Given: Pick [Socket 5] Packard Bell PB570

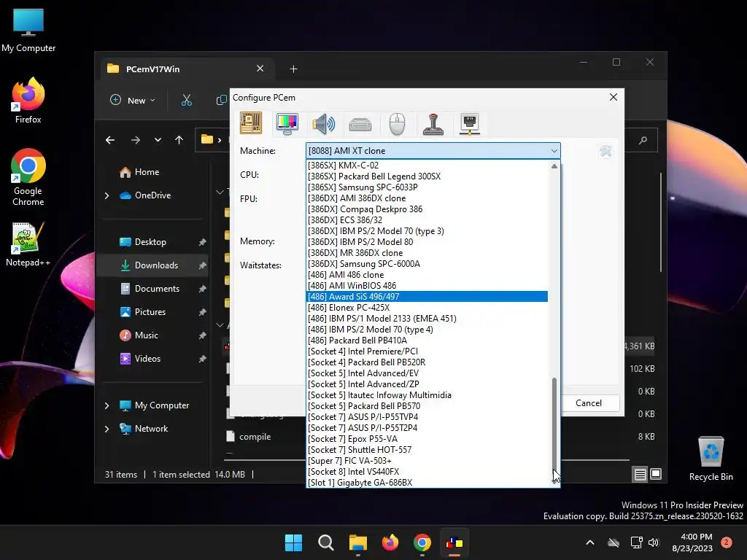Looking at the screenshot, I should coord(427,406).
